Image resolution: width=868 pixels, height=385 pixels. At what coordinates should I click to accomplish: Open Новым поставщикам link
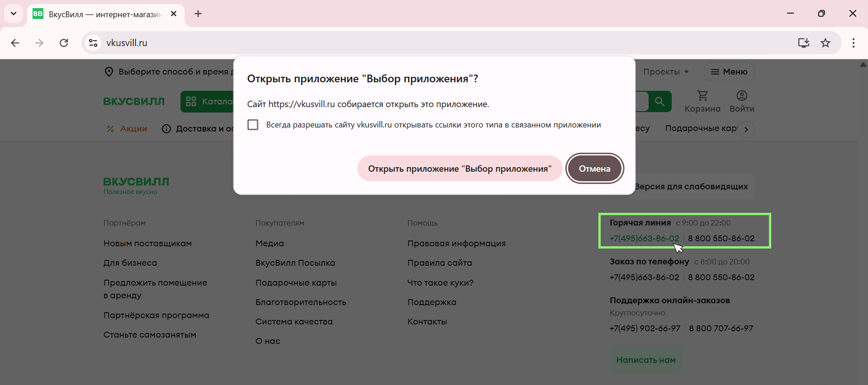coord(148,243)
